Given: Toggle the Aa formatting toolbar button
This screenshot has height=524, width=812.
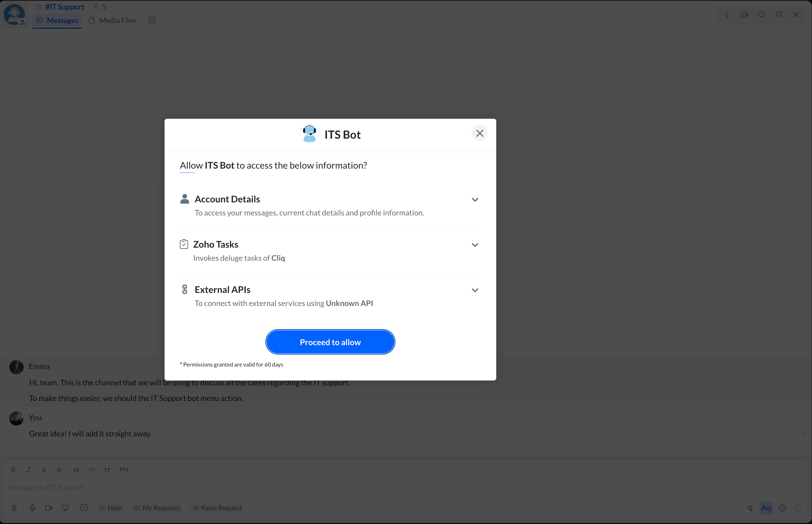Looking at the screenshot, I should pos(766,508).
